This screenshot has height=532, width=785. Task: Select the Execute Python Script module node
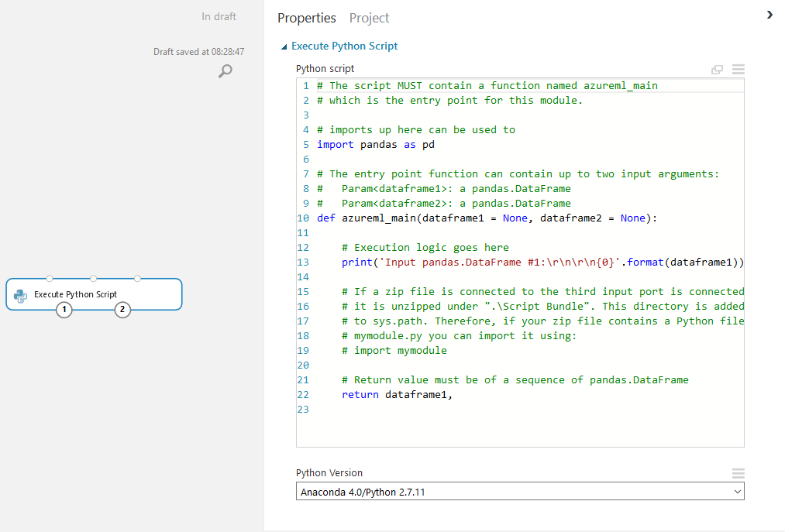[94, 294]
